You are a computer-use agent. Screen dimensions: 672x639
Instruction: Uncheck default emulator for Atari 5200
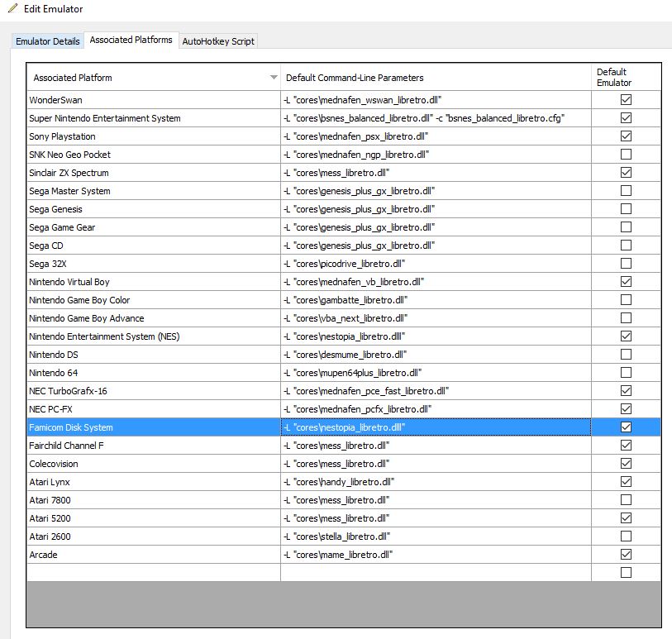click(627, 518)
